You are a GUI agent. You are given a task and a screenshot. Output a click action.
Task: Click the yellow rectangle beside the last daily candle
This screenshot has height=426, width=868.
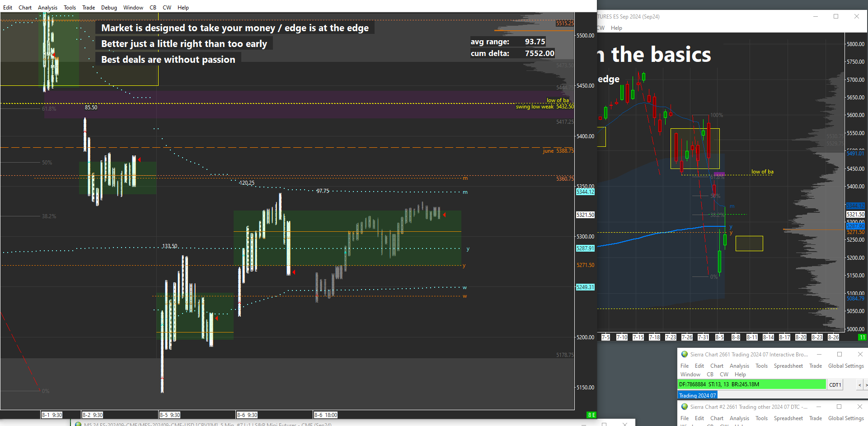[749, 243]
